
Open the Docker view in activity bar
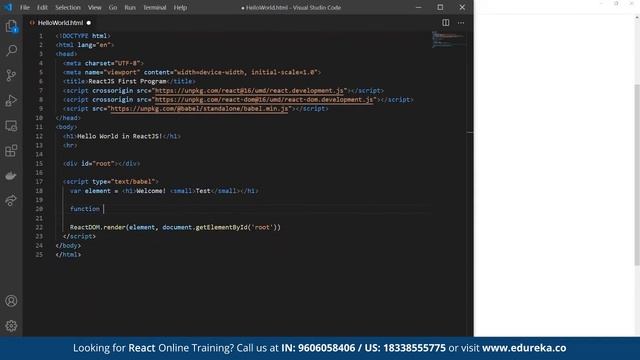pos(11,176)
